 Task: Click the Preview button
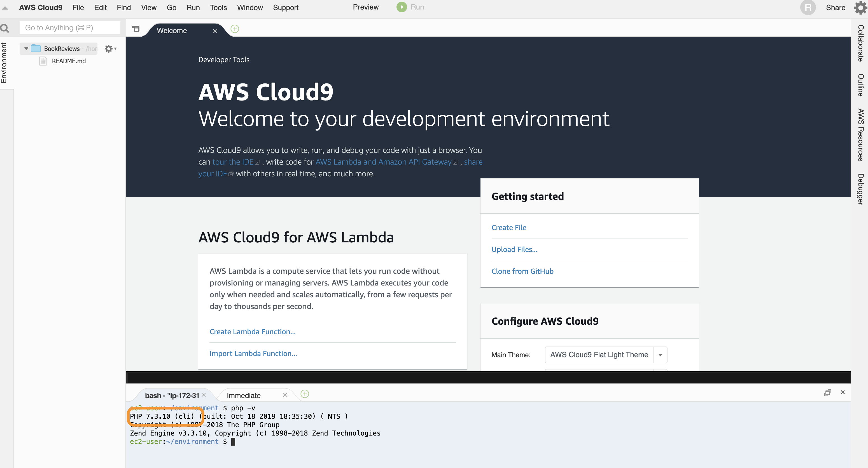(x=366, y=7)
